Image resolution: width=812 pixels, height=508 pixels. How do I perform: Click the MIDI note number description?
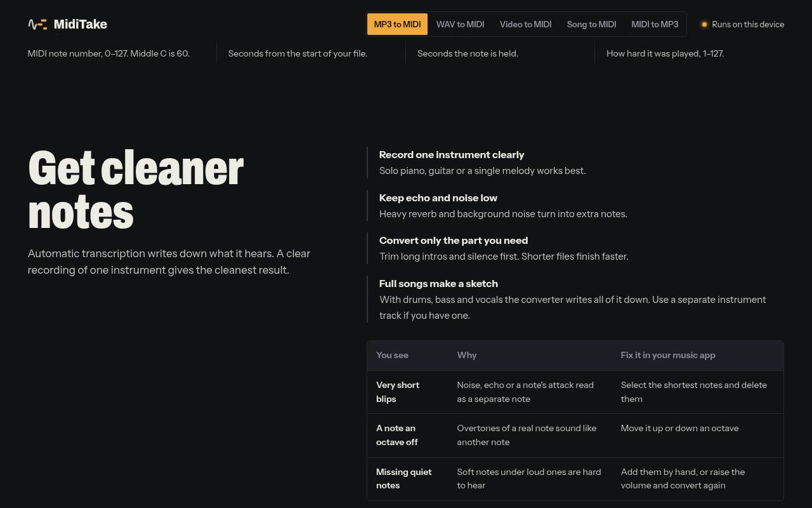(x=108, y=53)
